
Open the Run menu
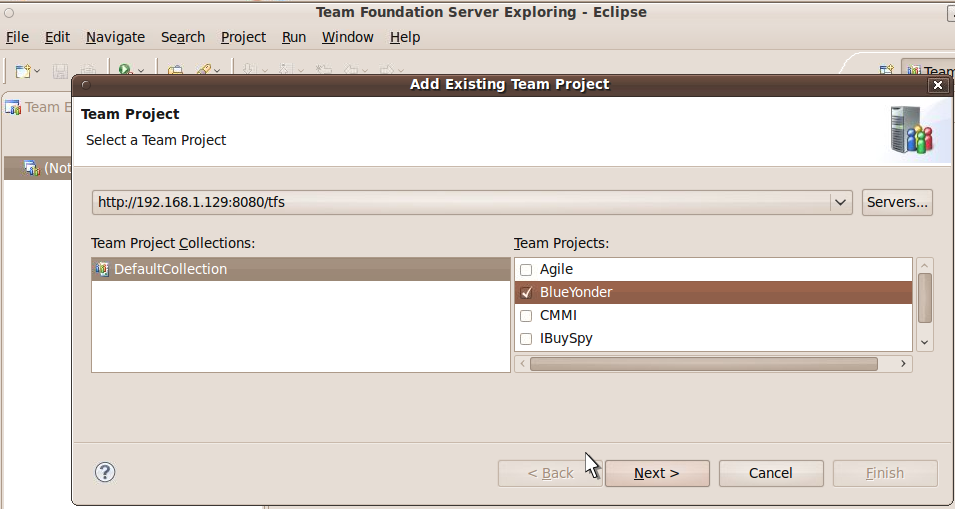click(294, 37)
